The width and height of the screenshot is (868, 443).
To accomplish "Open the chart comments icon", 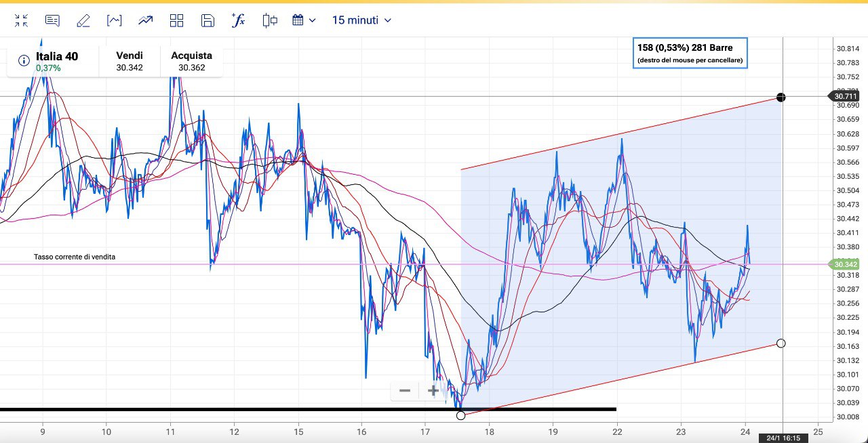I will click(x=52, y=20).
